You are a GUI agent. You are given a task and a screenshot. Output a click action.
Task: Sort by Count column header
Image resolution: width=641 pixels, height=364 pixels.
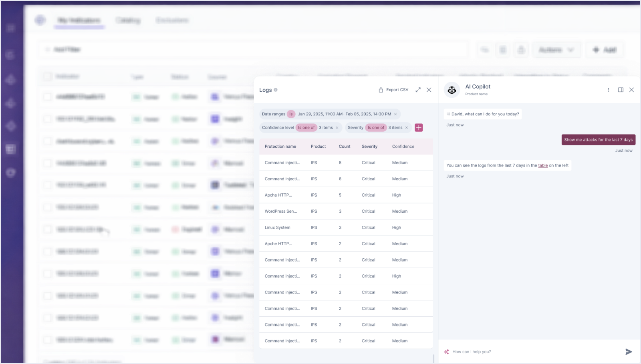pos(345,147)
